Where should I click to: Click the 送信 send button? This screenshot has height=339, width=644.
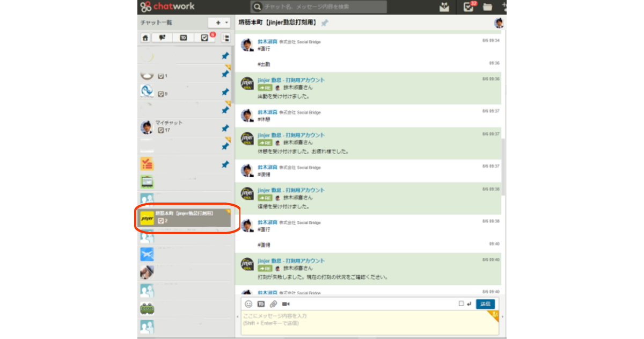[485, 304]
